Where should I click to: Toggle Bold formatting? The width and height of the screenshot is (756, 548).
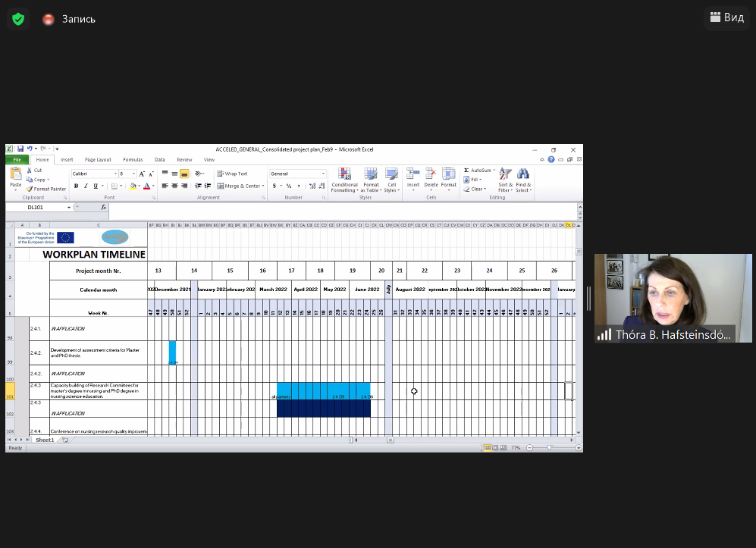point(77,186)
